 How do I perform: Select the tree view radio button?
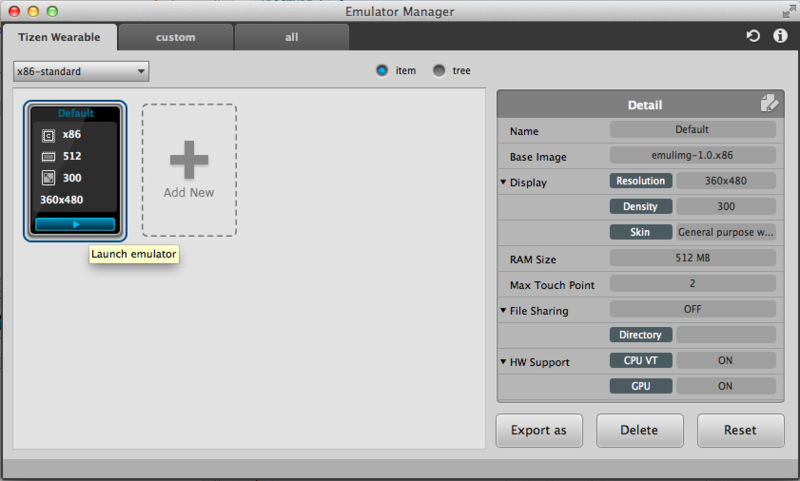[439, 70]
